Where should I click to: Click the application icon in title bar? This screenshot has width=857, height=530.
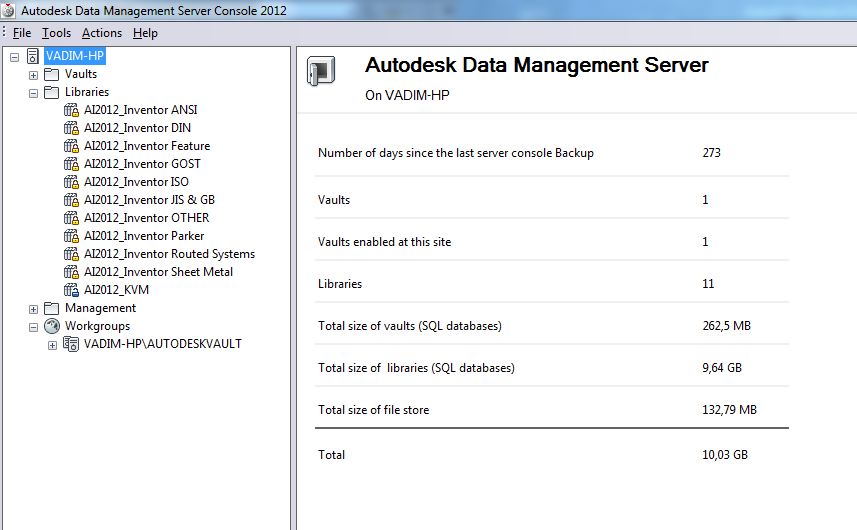pos(8,10)
